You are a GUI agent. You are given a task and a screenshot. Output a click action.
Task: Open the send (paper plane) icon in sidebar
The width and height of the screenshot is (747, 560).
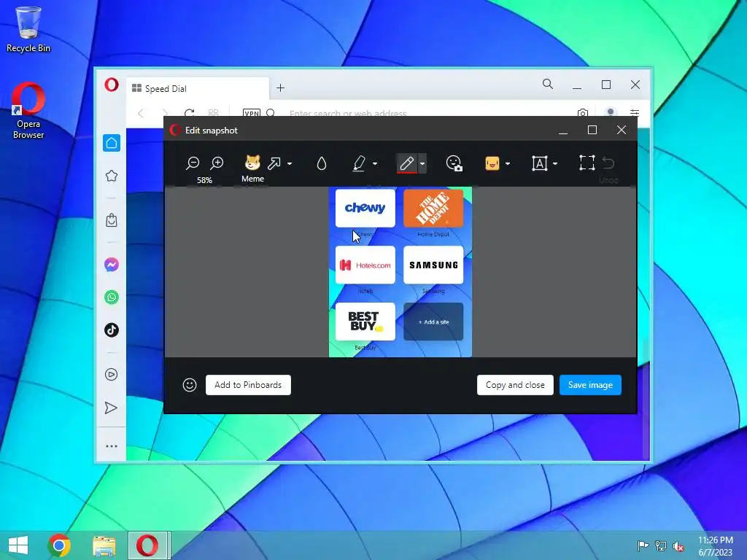point(111,408)
